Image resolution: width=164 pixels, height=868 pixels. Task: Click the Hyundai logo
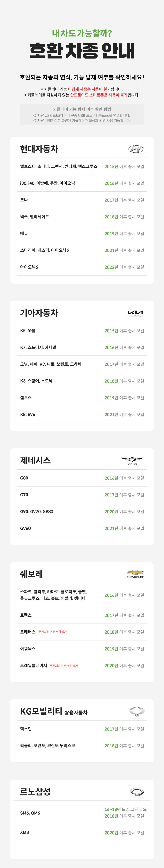tap(136, 149)
